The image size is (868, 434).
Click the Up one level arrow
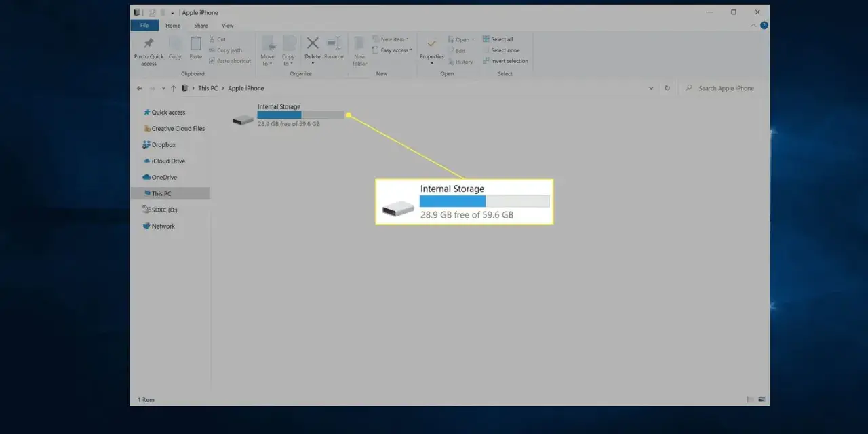[174, 88]
